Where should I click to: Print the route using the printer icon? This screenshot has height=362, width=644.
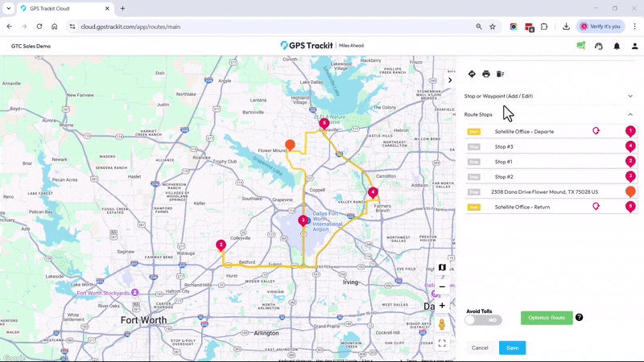[x=486, y=74]
